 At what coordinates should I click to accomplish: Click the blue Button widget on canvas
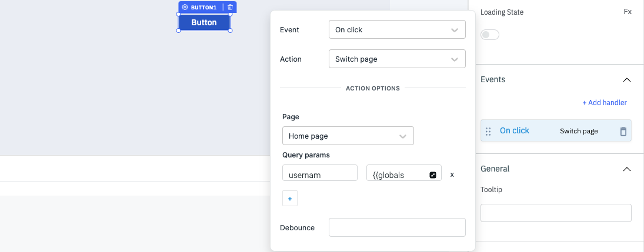(204, 22)
